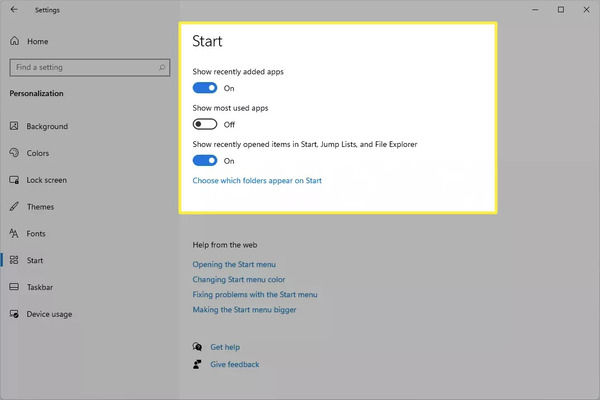Click the Taskbar icon in sidebar
Image resolution: width=600 pixels, height=400 pixels.
click(x=14, y=287)
